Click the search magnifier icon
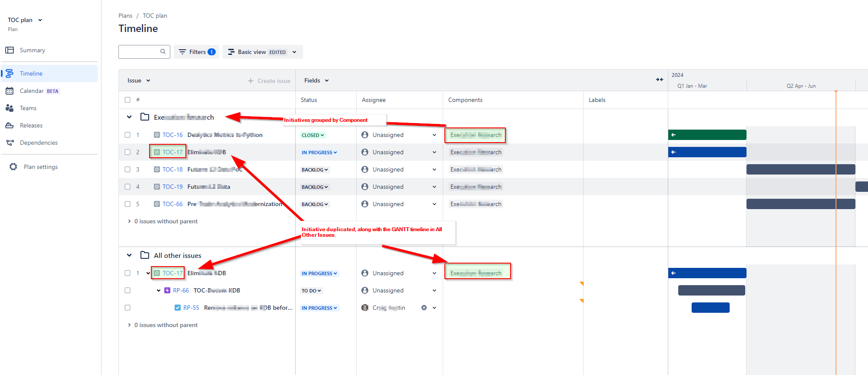Viewport: 868px width, 375px height. tap(163, 51)
